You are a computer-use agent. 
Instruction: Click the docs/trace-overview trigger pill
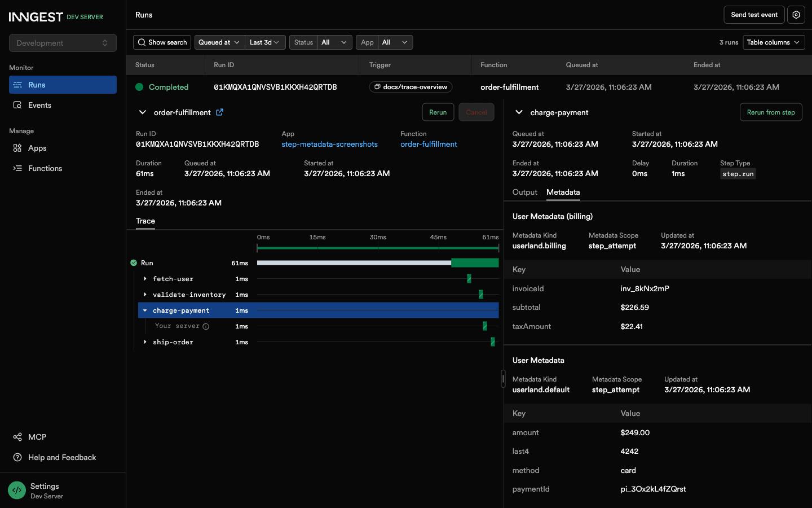coord(411,87)
